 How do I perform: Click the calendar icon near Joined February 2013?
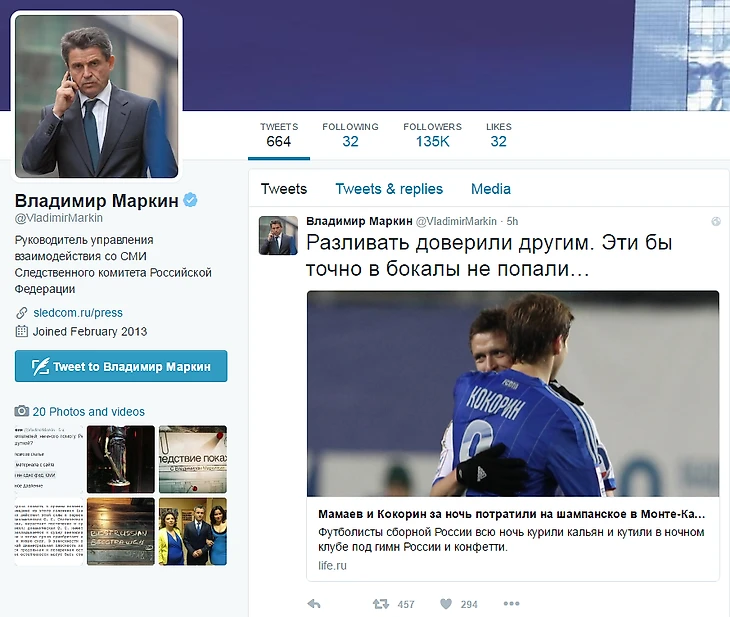[21, 332]
